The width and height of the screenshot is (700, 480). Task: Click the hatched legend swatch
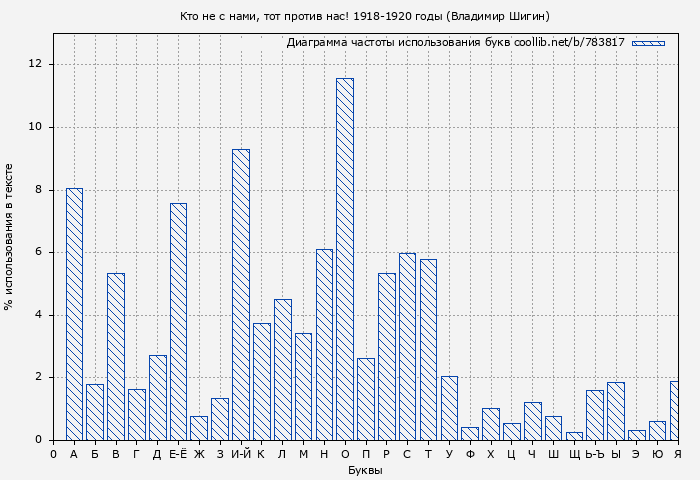tap(648, 43)
